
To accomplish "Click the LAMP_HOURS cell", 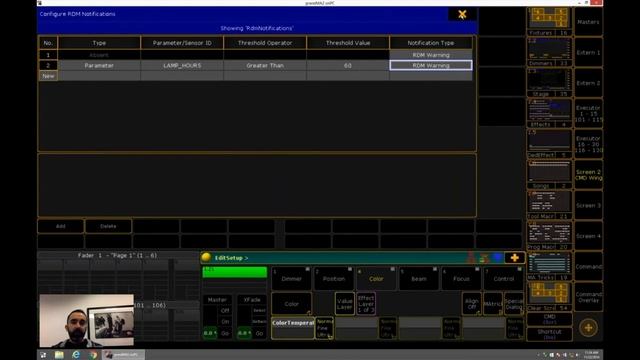I will coord(182,65).
